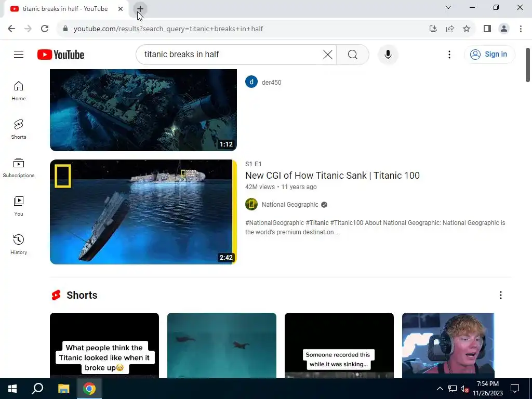The height and width of the screenshot is (399, 532).
Task: Click the 'S1 E1' episode label
Action: pos(254,164)
